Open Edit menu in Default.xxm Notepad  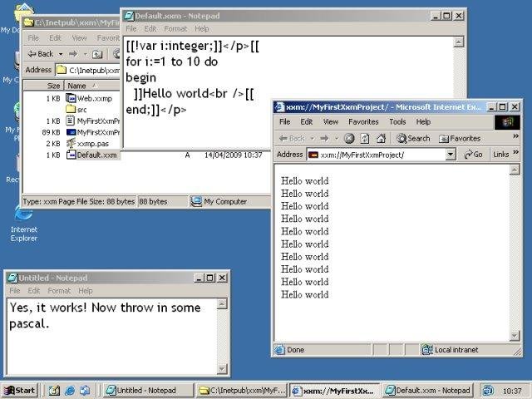pyautogui.click(x=150, y=29)
